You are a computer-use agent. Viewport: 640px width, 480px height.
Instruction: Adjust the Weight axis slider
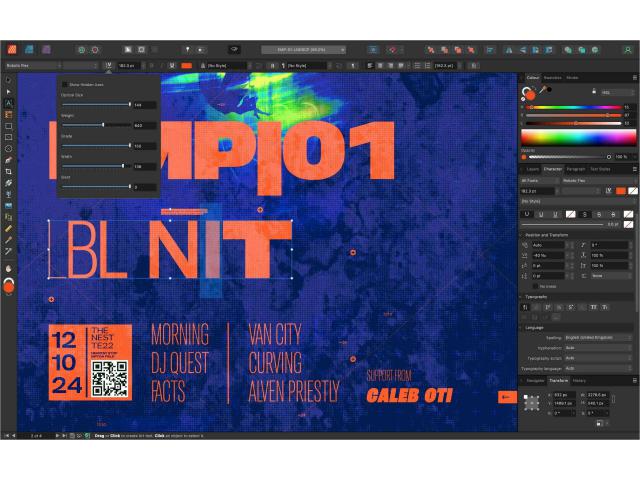[x=103, y=125]
